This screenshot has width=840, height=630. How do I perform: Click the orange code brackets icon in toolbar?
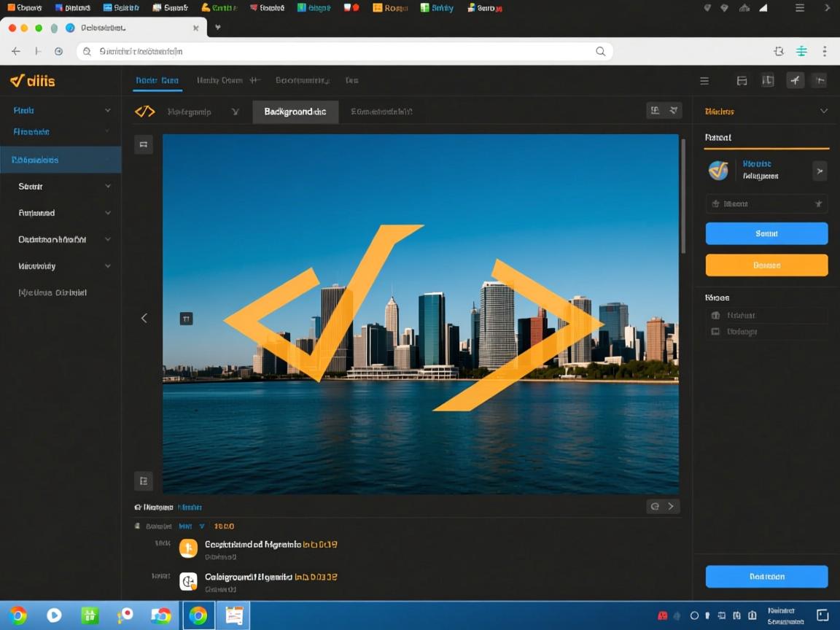pyautogui.click(x=145, y=112)
